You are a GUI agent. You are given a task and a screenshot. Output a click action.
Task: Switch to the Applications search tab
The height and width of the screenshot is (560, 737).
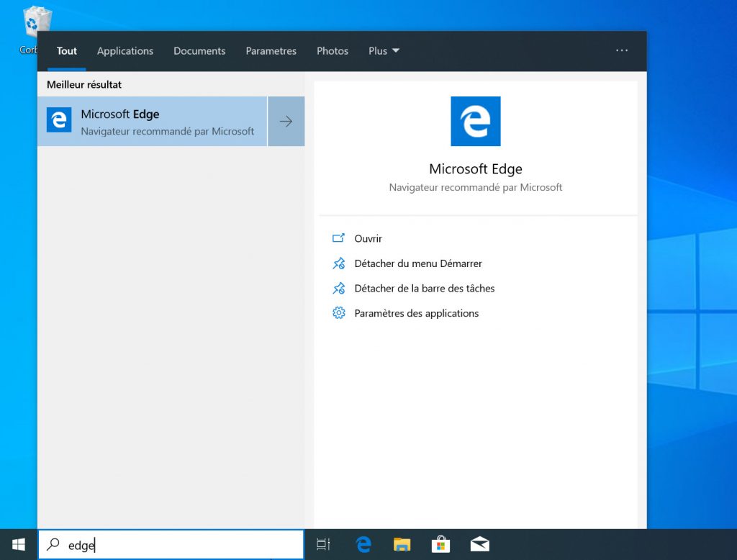point(125,51)
